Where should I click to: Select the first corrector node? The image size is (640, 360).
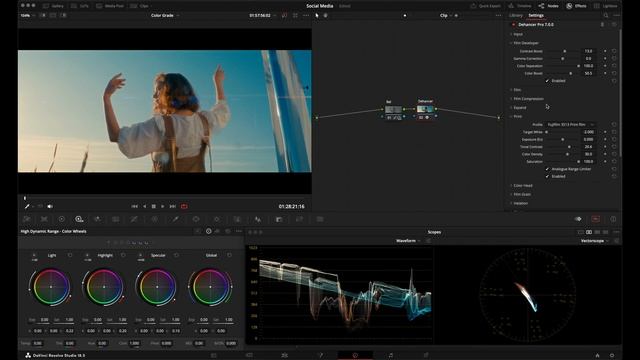[x=393, y=110]
